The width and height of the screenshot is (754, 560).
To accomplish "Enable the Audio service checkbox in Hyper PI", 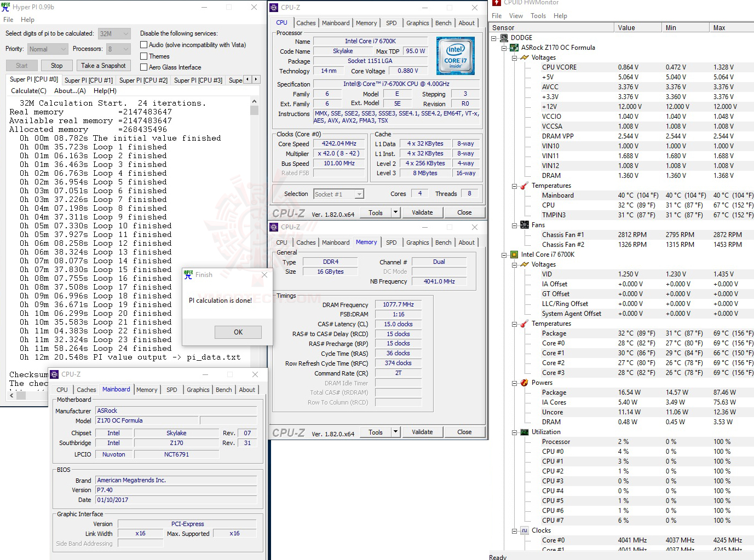I will click(144, 44).
